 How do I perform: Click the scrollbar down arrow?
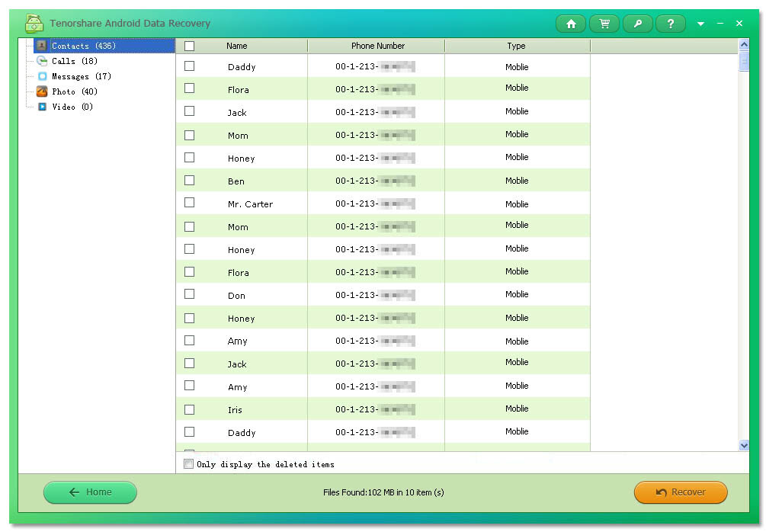click(744, 445)
